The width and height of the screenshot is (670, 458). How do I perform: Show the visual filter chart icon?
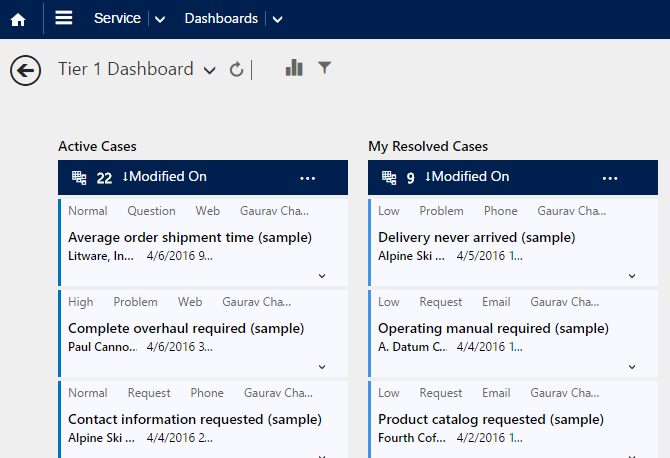pyautogui.click(x=294, y=68)
